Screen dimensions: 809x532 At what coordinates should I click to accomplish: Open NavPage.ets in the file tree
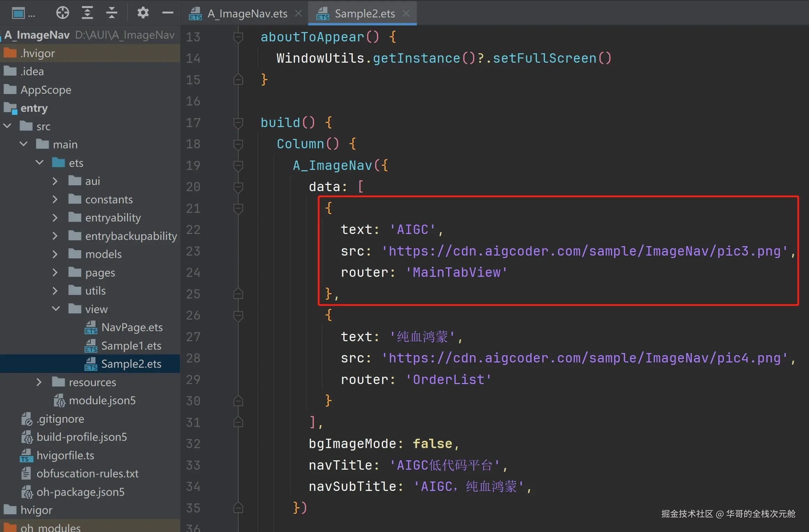coord(132,327)
